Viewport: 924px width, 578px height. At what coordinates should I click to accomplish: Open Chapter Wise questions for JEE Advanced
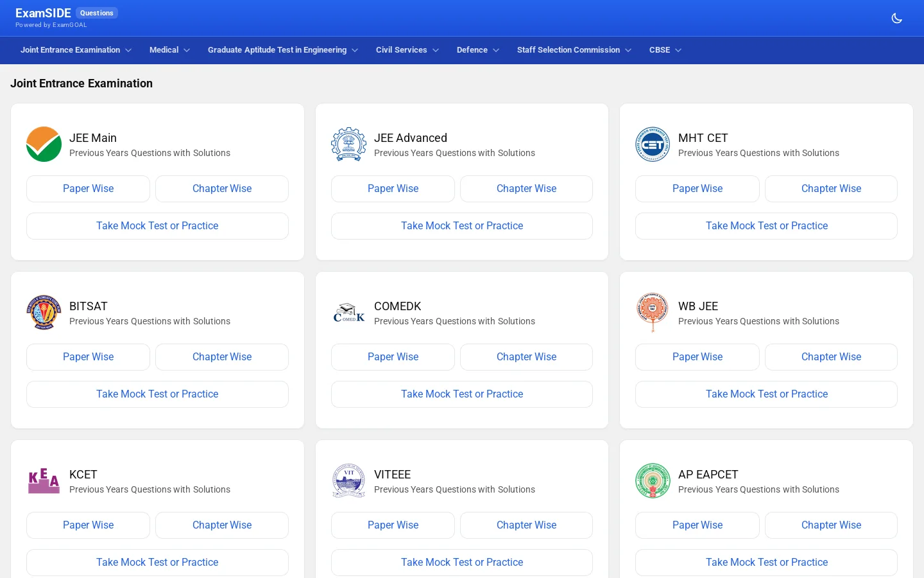point(526,189)
